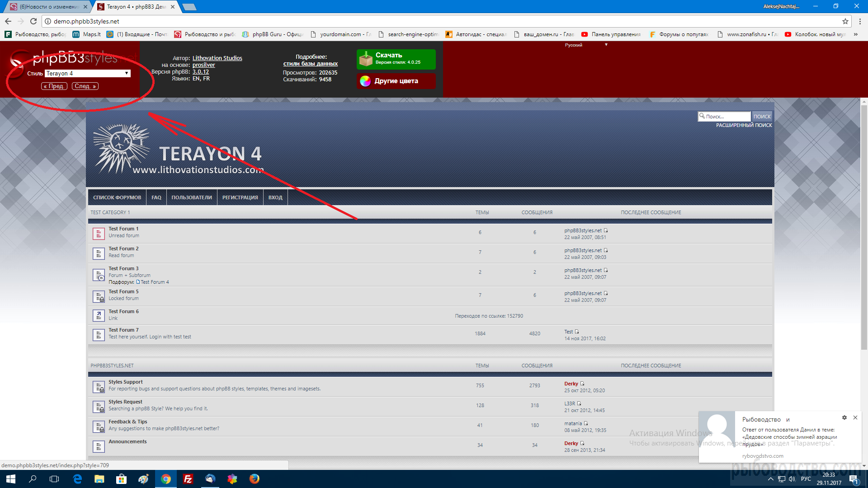
Task: Open ВХОД login nav tab
Action: (275, 197)
